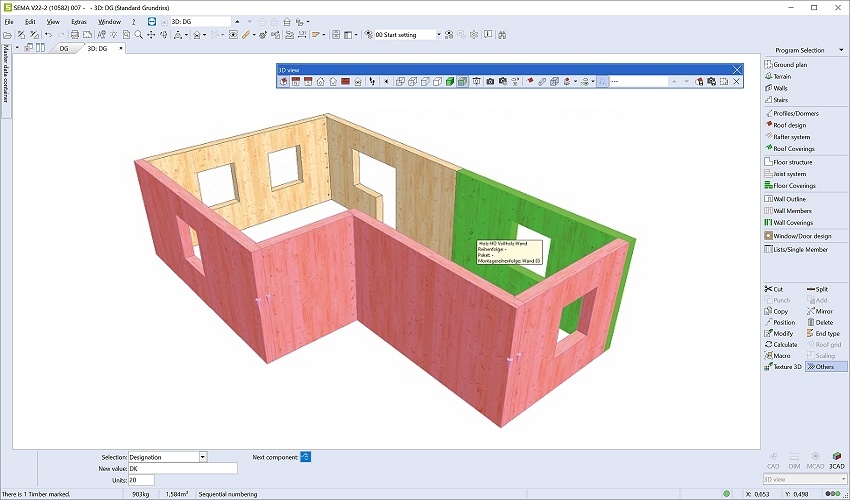The width and height of the screenshot is (850, 500).
Task: Click the footprints walk-through icon
Action: coord(372,81)
